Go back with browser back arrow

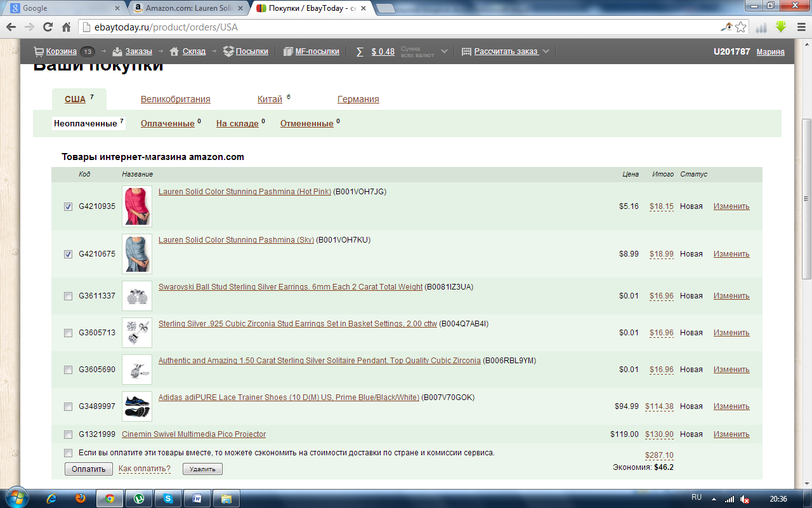click(11, 27)
